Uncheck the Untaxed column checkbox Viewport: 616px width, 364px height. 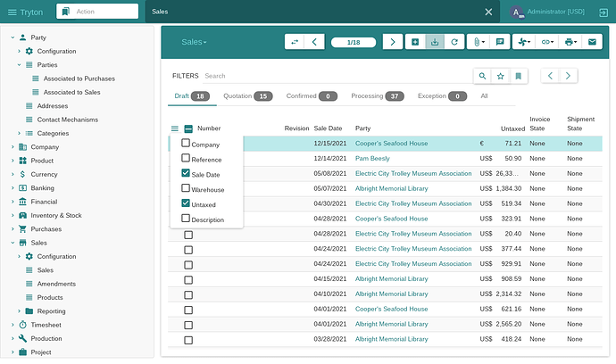click(x=186, y=203)
